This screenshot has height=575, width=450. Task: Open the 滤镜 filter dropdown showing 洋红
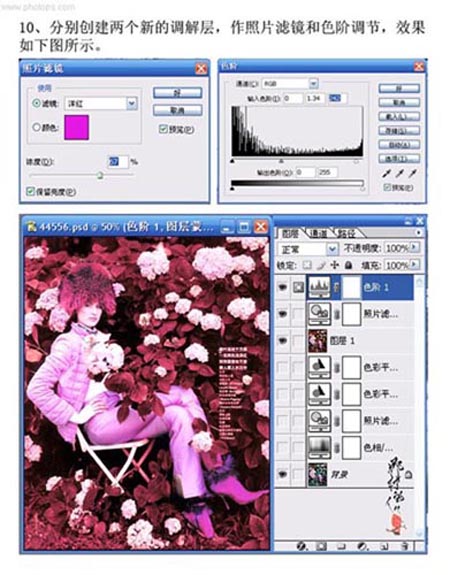[132, 103]
